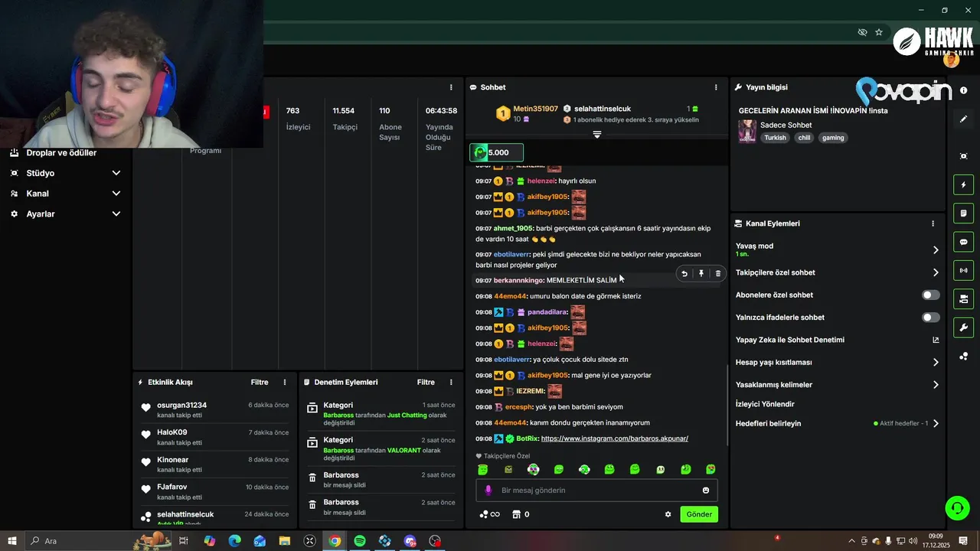Click the green Gönder send button
Screen dimensions: 980x551
click(x=699, y=514)
